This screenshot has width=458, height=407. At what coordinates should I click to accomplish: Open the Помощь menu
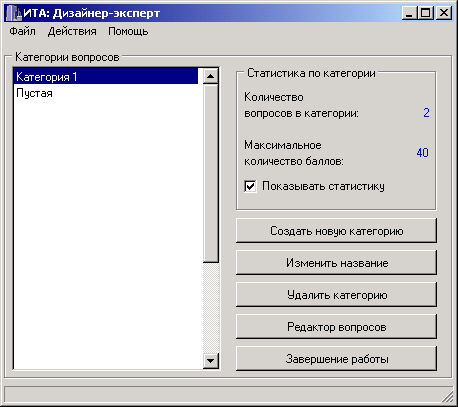pyautogui.click(x=128, y=32)
